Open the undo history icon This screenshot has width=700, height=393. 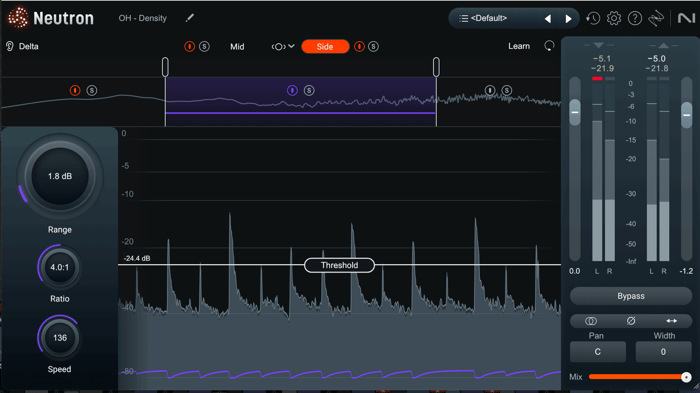tap(593, 18)
